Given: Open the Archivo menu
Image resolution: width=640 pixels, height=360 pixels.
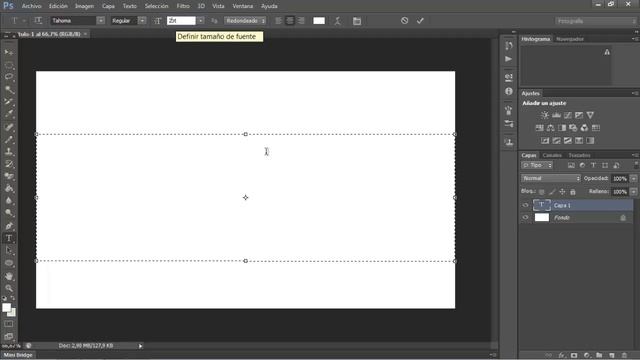Looking at the screenshot, I should point(31,6).
